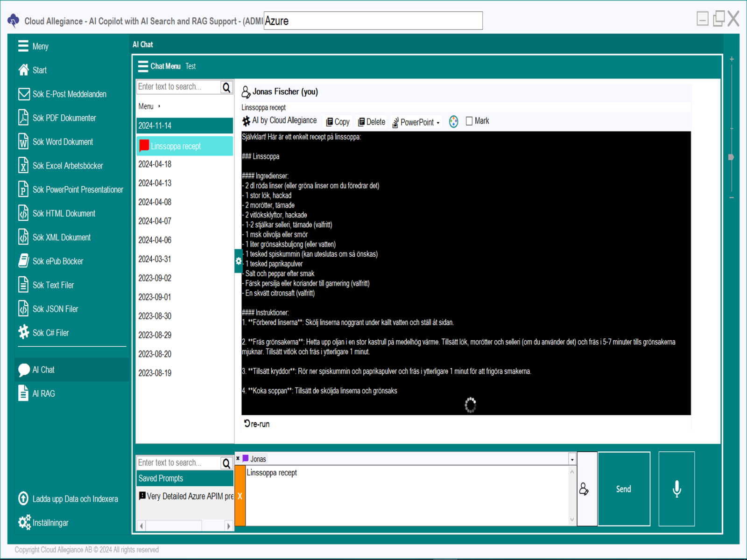
Task: Click the microphone voice input icon
Action: click(677, 489)
